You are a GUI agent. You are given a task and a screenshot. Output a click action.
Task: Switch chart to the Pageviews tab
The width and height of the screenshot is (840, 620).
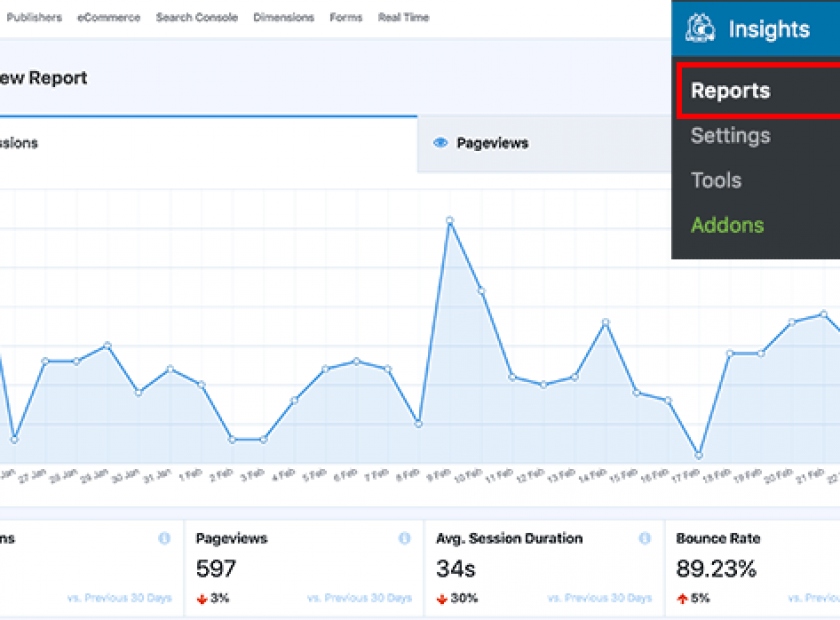(x=492, y=143)
